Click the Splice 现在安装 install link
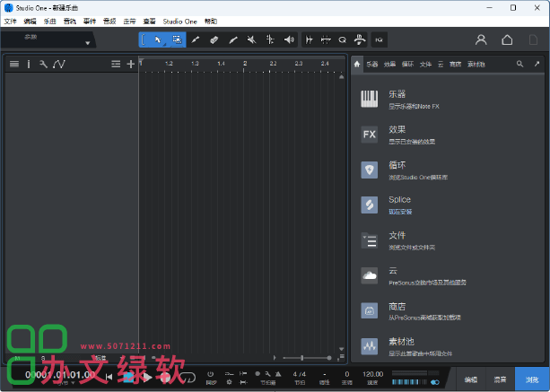This screenshot has height=392, width=550. pos(400,212)
